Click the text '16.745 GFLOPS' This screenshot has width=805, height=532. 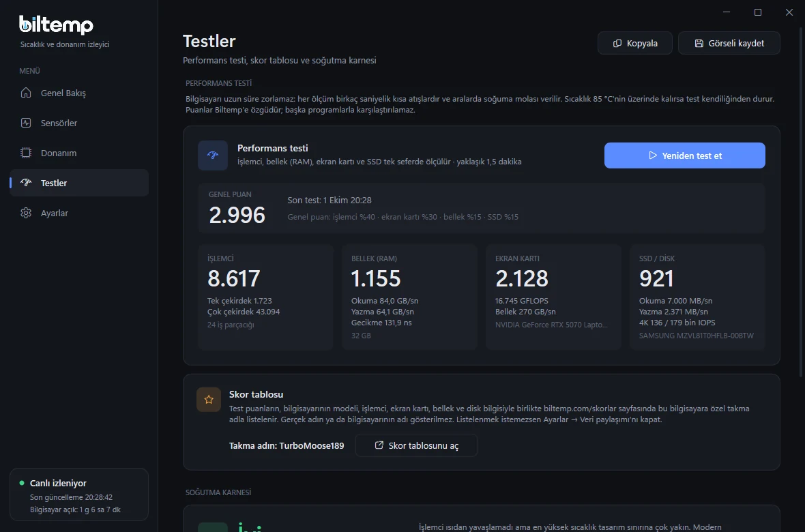click(x=522, y=300)
